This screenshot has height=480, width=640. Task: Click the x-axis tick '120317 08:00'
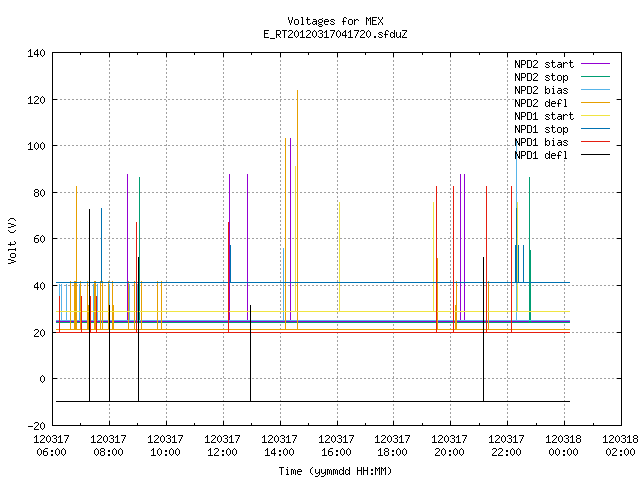coord(109,446)
